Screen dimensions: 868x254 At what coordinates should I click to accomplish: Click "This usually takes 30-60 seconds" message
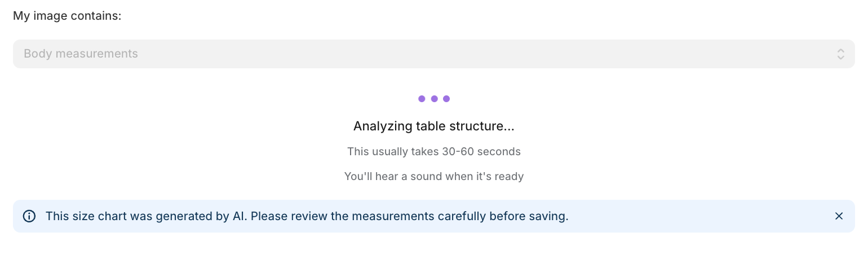[433, 151]
